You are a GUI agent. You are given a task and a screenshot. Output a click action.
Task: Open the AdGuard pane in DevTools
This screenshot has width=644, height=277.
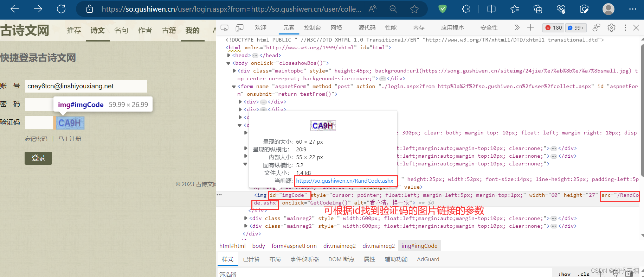coord(428,259)
